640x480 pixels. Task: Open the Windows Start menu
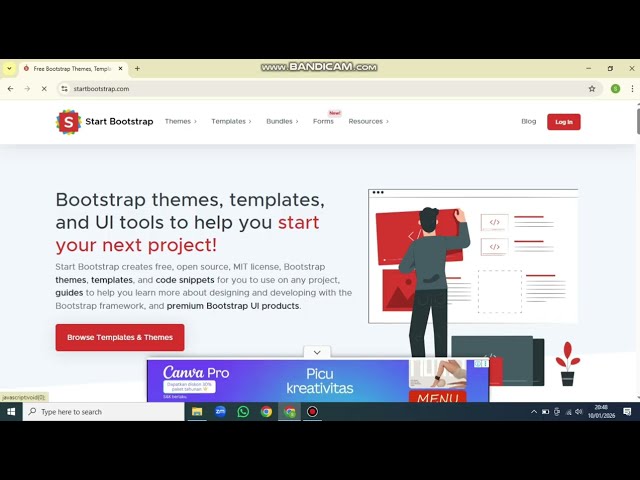(x=11, y=411)
